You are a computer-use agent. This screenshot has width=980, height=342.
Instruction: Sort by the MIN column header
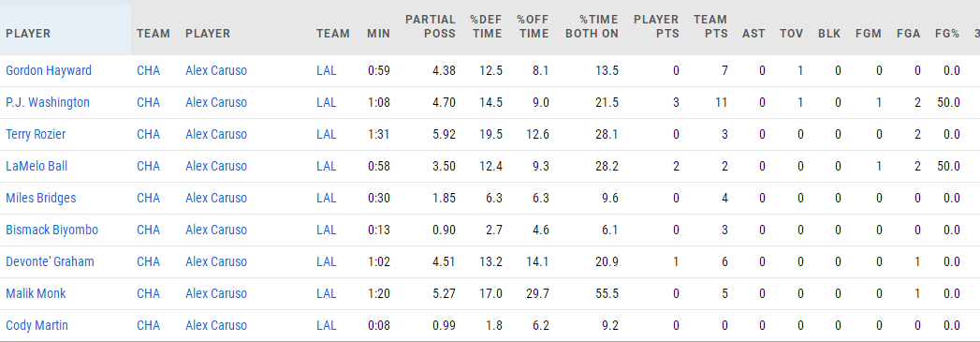378,34
